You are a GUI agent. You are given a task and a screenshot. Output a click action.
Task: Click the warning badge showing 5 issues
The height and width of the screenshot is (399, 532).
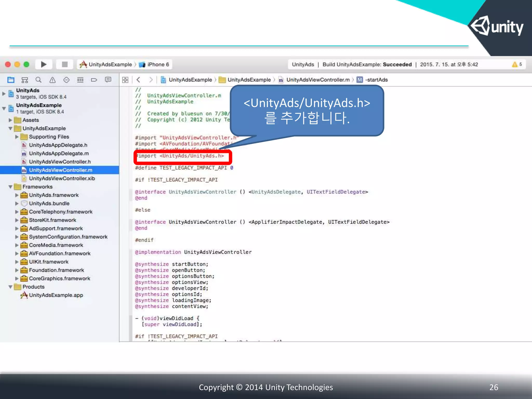point(517,64)
